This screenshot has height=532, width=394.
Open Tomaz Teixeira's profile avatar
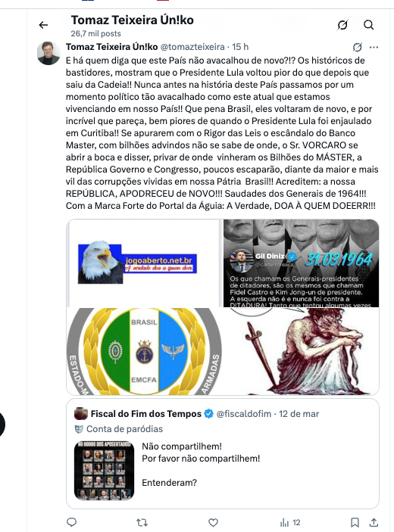tap(48, 53)
